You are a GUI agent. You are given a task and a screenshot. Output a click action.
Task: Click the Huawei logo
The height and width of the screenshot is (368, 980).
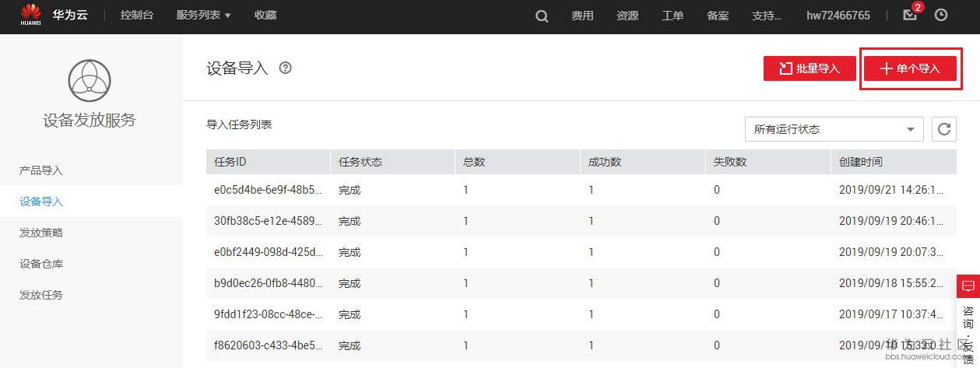31,16
